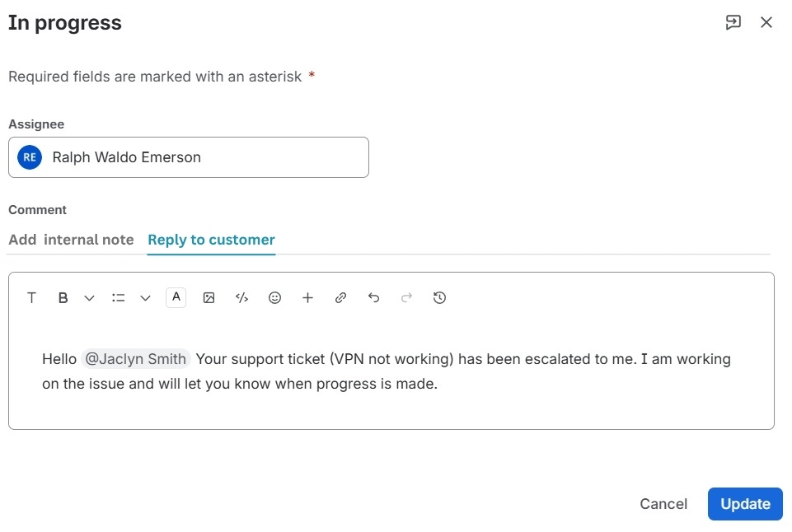This screenshot has width=792, height=532.
Task: Cancel the status transition
Action: coord(663,504)
